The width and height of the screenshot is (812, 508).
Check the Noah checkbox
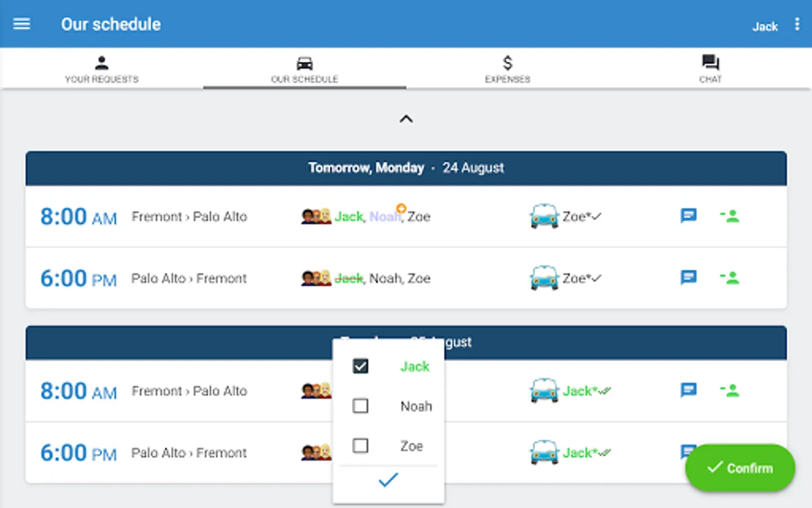point(360,406)
